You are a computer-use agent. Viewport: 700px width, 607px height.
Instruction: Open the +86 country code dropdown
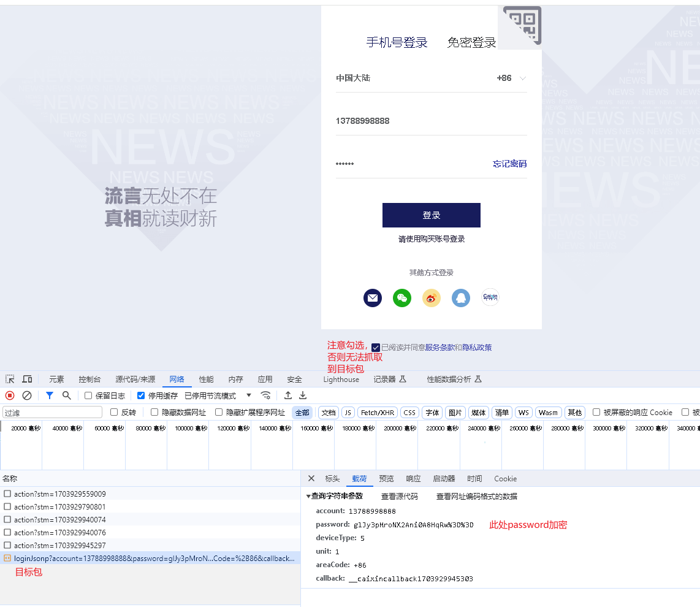tap(511, 78)
